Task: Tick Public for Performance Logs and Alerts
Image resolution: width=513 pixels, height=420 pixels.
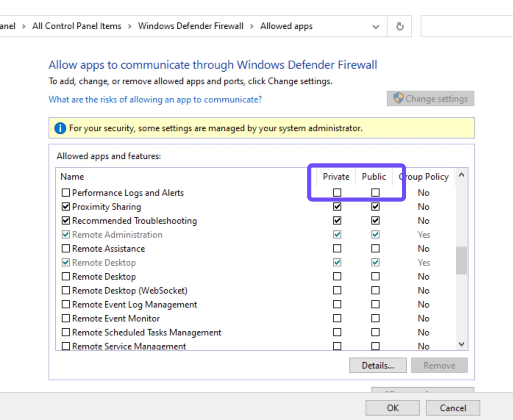Action: [375, 193]
